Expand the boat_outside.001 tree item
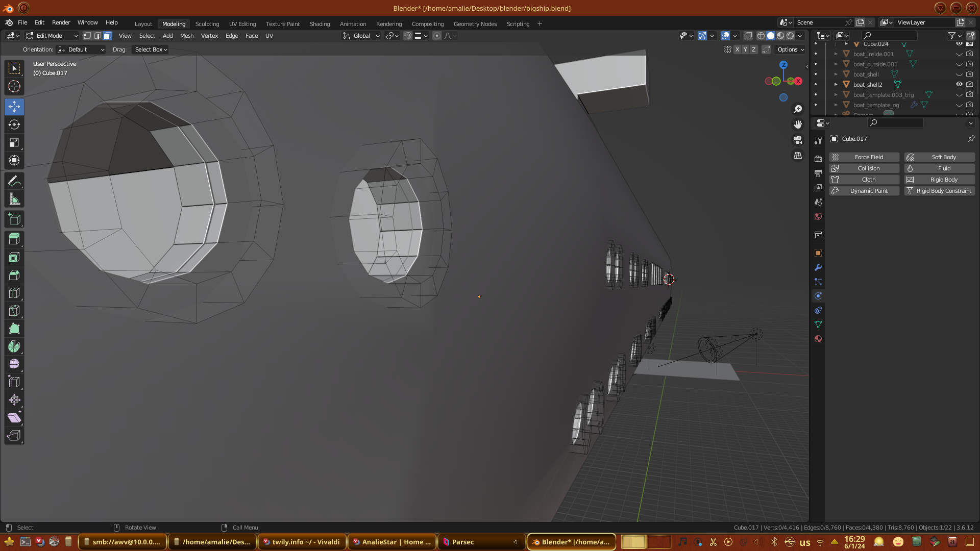980x551 pixels. point(836,64)
